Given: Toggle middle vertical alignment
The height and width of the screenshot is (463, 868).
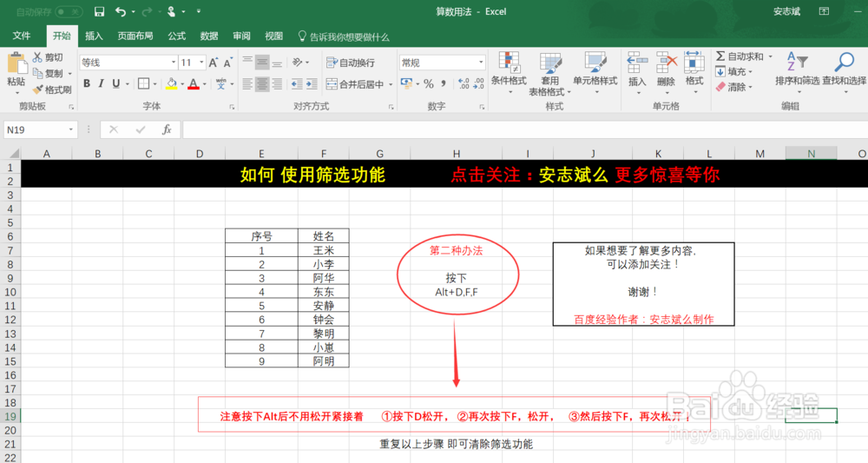Looking at the screenshot, I should 262,62.
